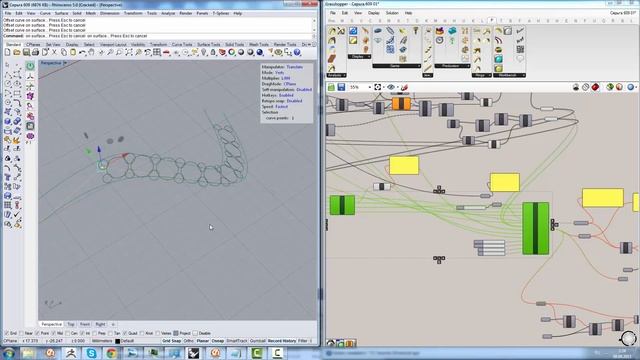Toggle the Mid osnap checkbox
Image resolution: width=640 pixels, height=360 pixels.
(x=53, y=333)
